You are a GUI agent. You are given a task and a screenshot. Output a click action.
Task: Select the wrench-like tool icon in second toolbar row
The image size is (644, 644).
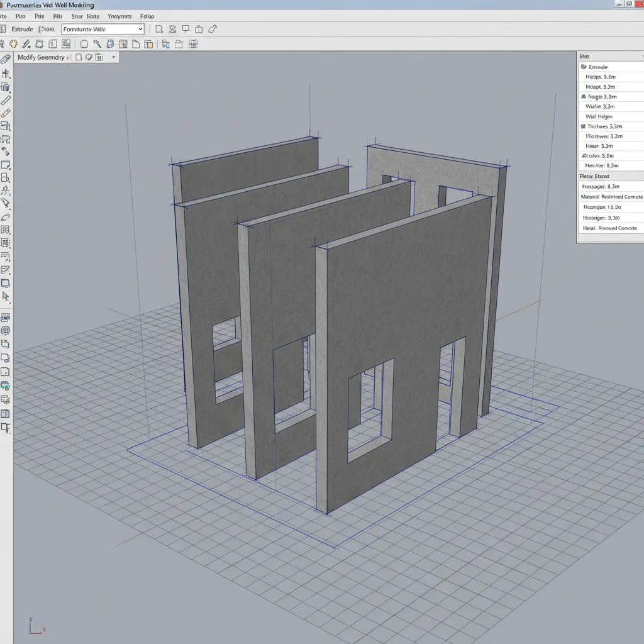point(97,44)
